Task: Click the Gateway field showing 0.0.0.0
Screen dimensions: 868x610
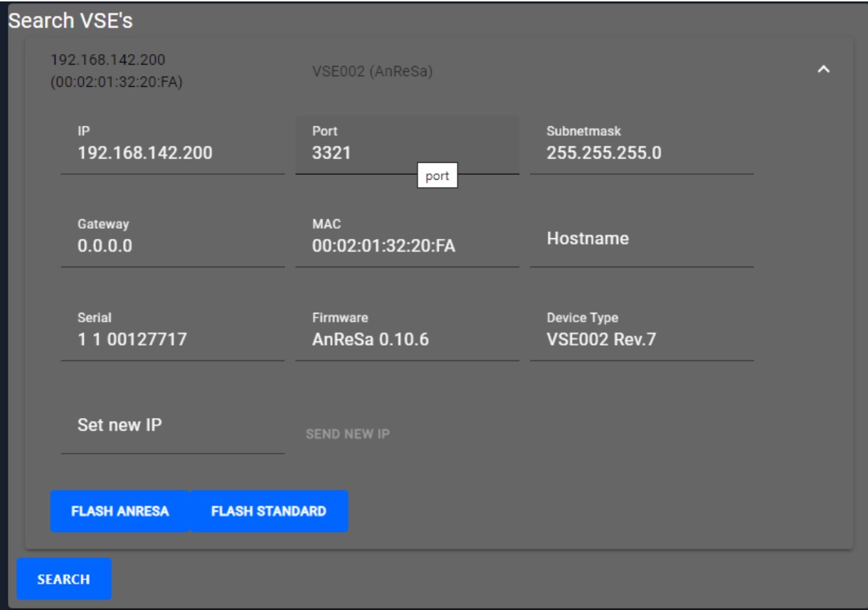Action: pyautogui.click(x=172, y=247)
